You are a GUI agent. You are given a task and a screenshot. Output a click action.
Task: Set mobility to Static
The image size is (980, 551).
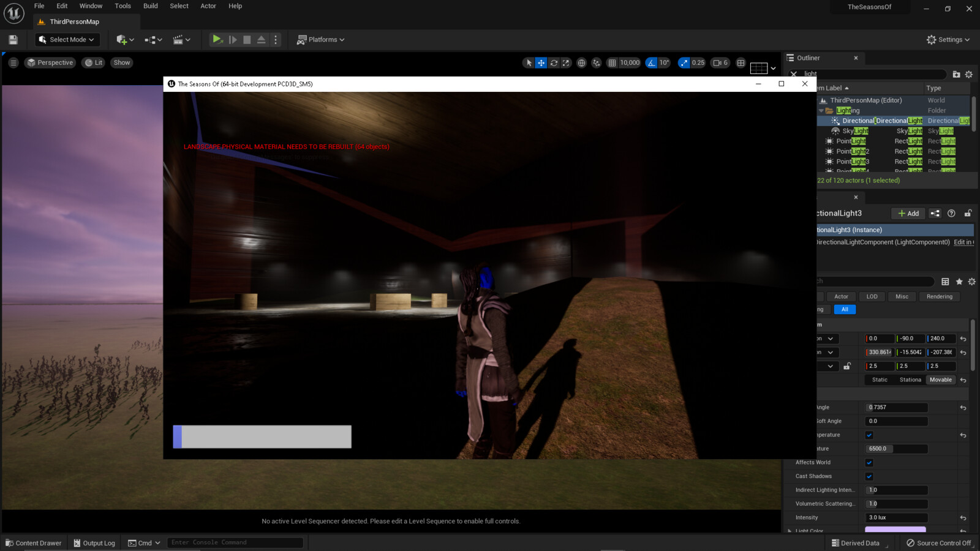(x=880, y=380)
